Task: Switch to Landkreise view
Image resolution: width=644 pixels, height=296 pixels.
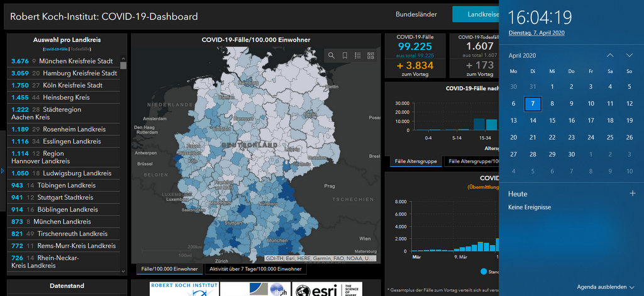Action: [475, 14]
